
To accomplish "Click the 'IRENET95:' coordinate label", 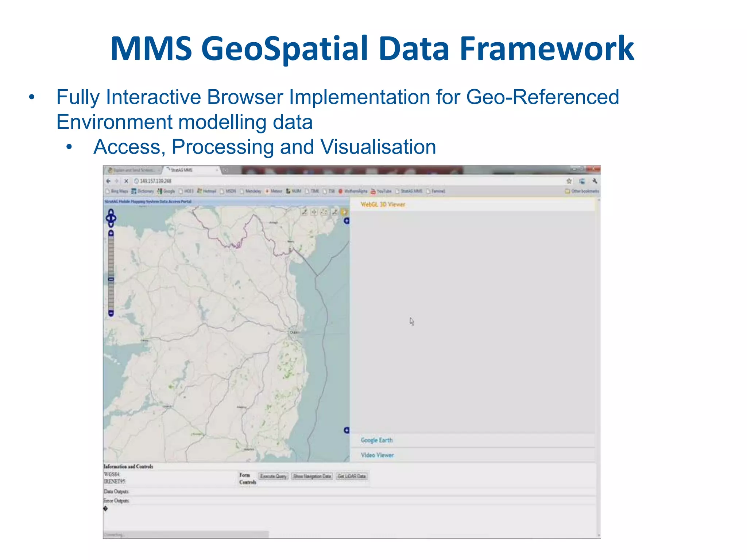I will tap(115, 481).
